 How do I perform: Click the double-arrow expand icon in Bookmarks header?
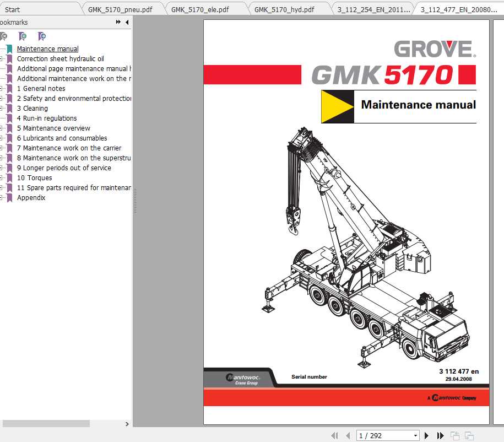coord(118,23)
